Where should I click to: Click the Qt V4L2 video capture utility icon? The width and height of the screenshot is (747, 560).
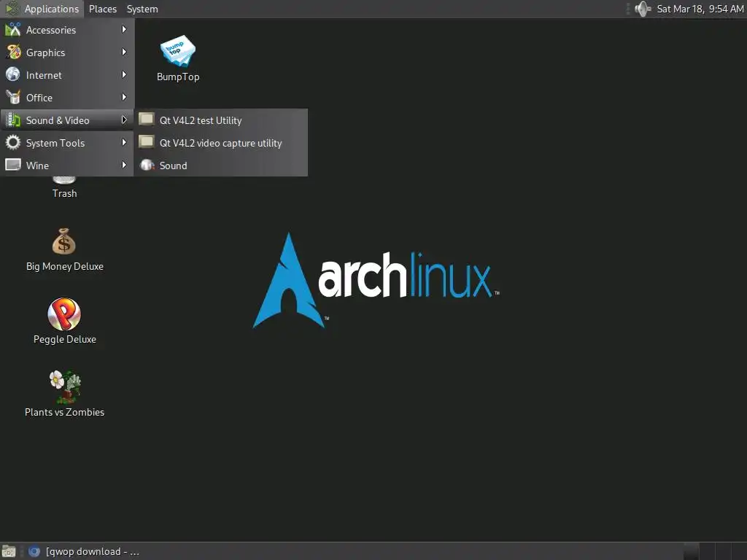(x=147, y=142)
